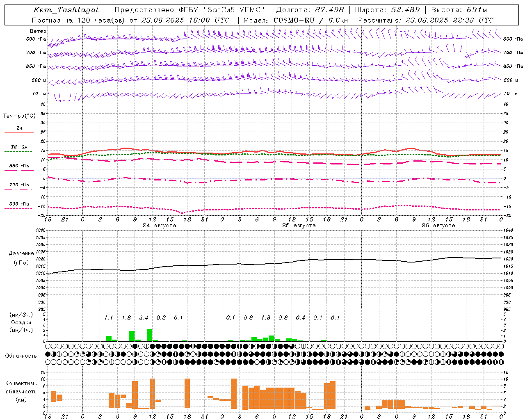The height and width of the screenshot is (420, 525).
Task: Click the 3-hour precipitation value 1.9
Action: [x=266, y=318]
